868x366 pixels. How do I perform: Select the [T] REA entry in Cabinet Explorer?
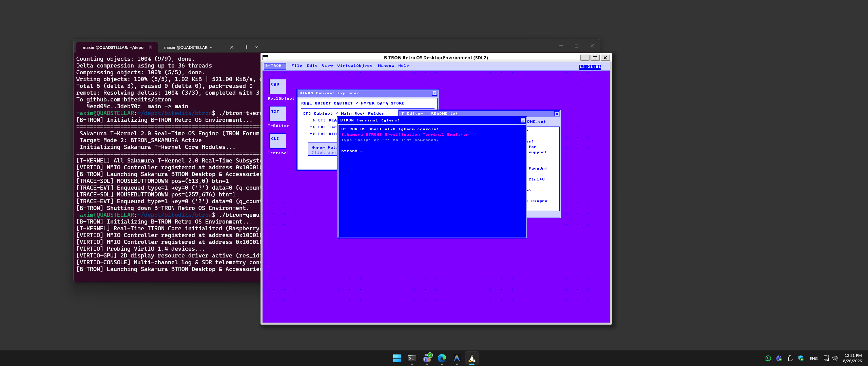pyautogui.click(x=323, y=120)
